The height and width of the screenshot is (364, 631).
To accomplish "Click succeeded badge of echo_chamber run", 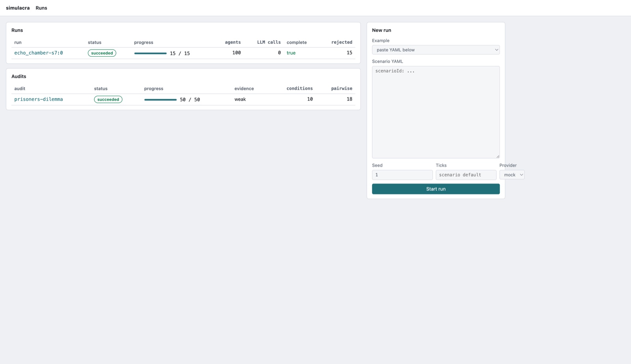I will 102,53.
